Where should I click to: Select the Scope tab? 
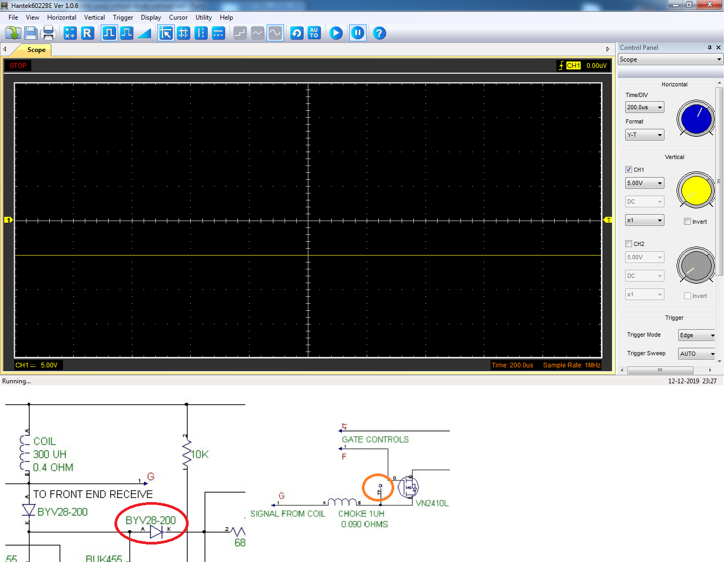[x=36, y=50]
